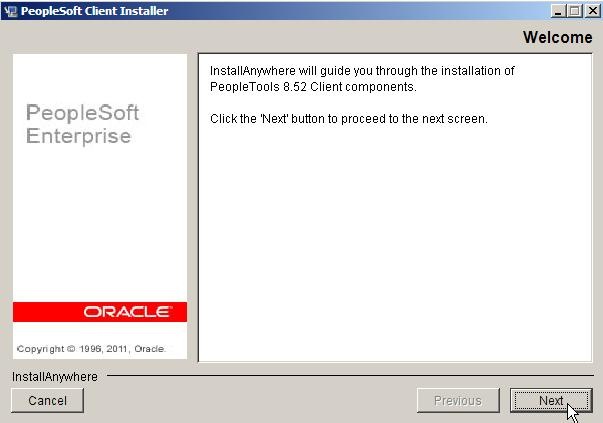This screenshot has width=603, height=423.
Task: Click the 'InstallAnywhere will guide you' line
Action: click(x=362, y=71)
